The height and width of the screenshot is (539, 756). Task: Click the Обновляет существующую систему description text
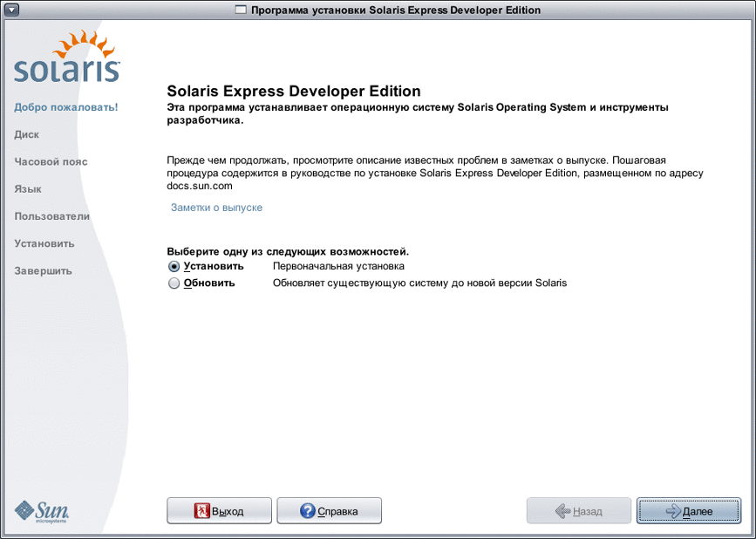pos(420,283)
